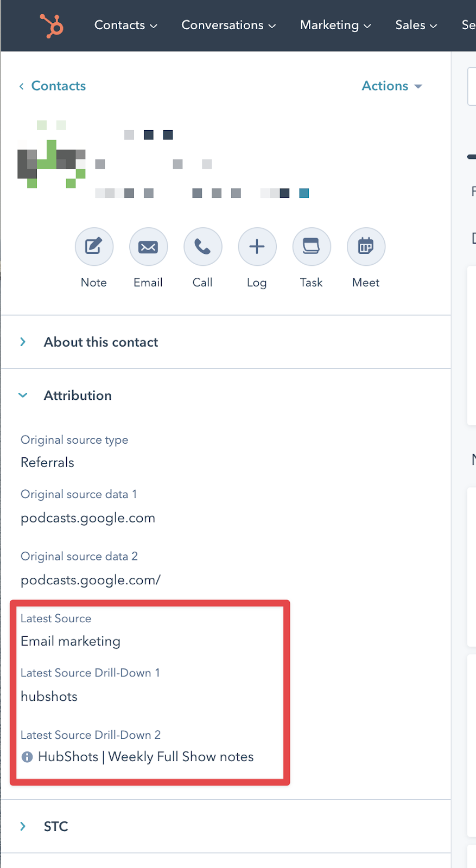Image resolution: width=476 pixels, height=868 pixels.
Task: Click the Note pencil icon
Action: [x=94, y=246]
